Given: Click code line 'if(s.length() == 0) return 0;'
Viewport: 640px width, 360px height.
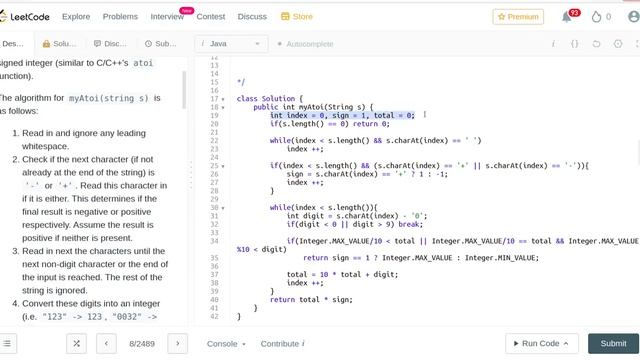Looking at the screenshot, I should 330,124.
